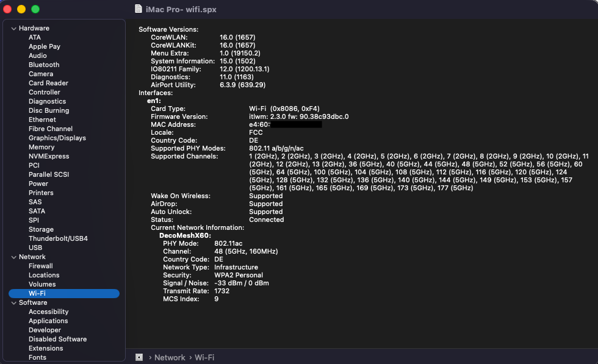Select the highlighted Wi-Fi entry

tap(64, 293)
